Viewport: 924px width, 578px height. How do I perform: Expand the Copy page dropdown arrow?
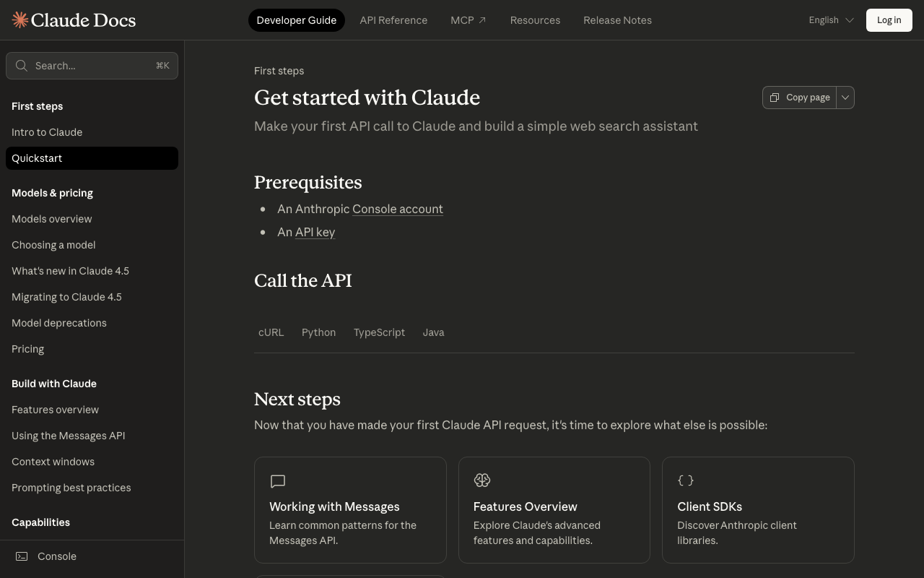point(845,98)
